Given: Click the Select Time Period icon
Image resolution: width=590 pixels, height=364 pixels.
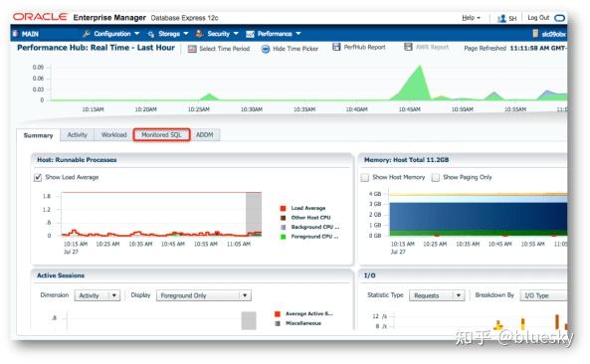Looking at the screenshot, I should (x=192, y=49).
